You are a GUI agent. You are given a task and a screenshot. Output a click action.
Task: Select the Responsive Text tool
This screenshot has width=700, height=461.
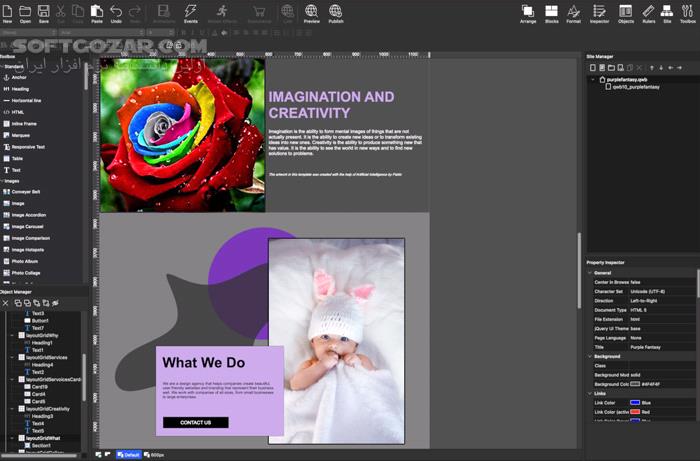pyautogui.click(x=24, y=147)
